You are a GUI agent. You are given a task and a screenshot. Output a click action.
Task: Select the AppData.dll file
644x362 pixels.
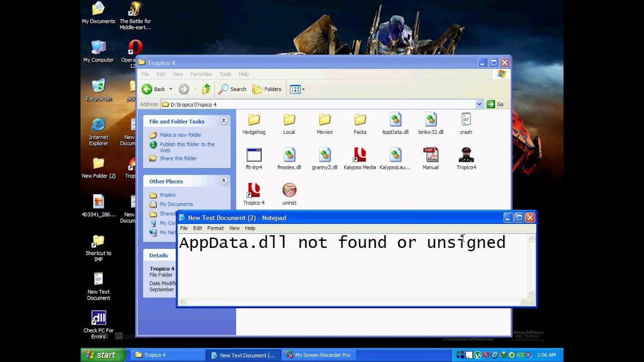(395, 124)
